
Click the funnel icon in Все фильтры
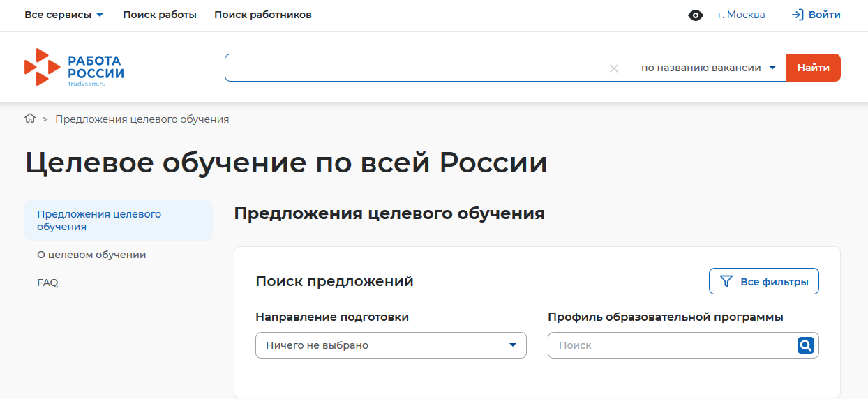click(726, 282)
